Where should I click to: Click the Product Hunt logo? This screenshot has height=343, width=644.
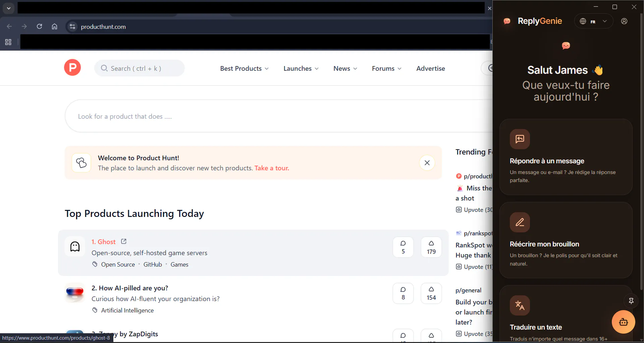(x=72, y=67)
